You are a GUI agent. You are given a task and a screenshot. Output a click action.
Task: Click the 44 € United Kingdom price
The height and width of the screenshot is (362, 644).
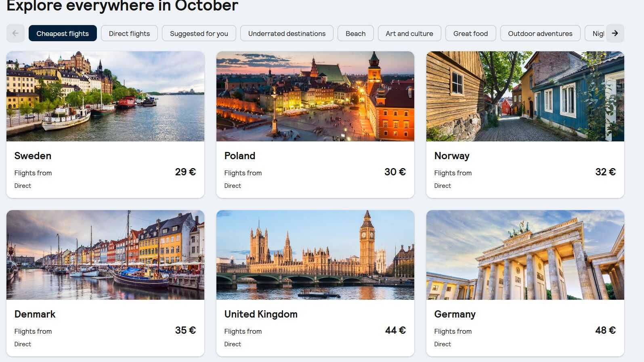pyautogui.click(x=395, y=330)
